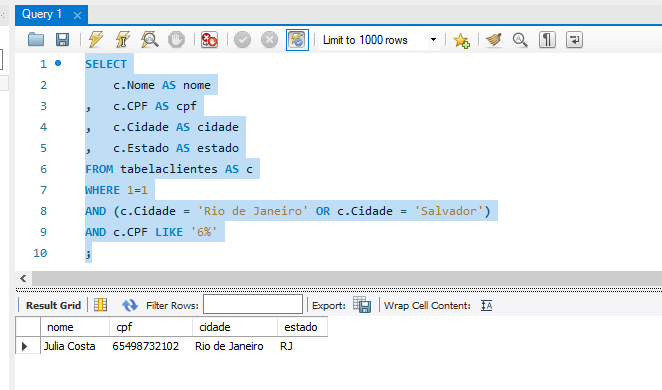This screenshot has width=662, height=390.
Task: Export the recordset to external file
Action: click(x=362, y=305)
